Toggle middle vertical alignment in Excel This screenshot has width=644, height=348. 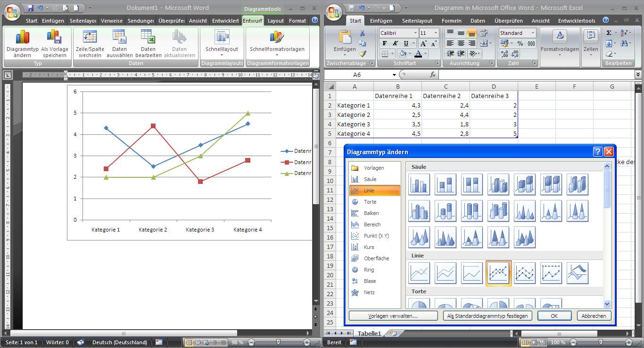[x=461, y=33]
